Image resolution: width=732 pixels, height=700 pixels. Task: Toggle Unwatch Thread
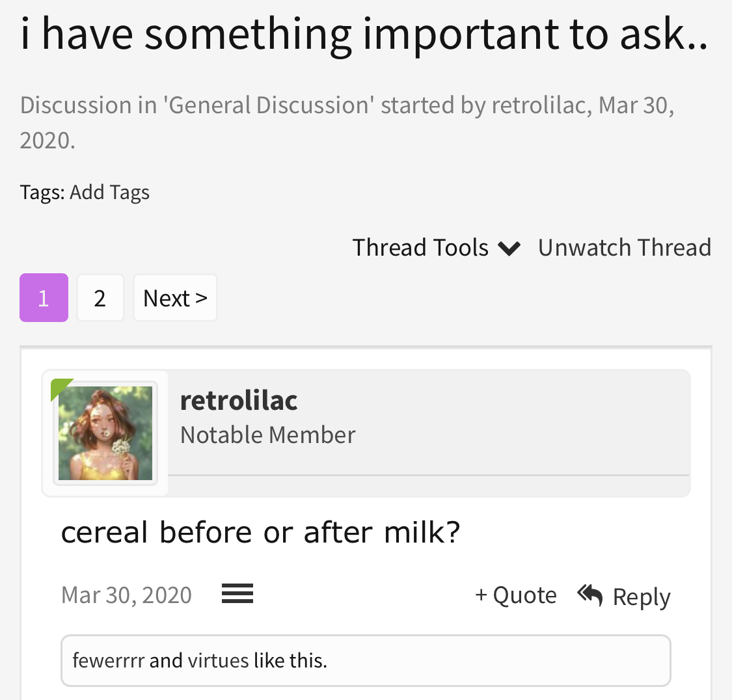click(625, 247)
